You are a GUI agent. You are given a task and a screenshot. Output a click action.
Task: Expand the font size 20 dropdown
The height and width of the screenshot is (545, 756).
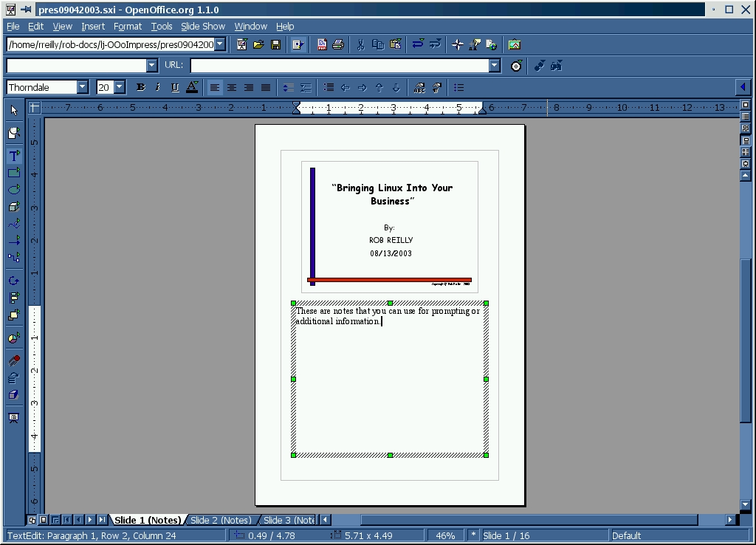click(x=120, y=87)
